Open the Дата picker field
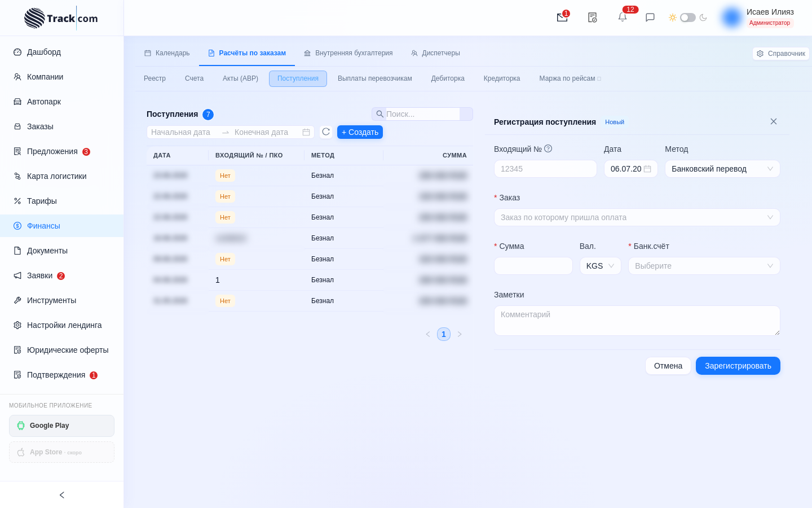 (631, 169)
